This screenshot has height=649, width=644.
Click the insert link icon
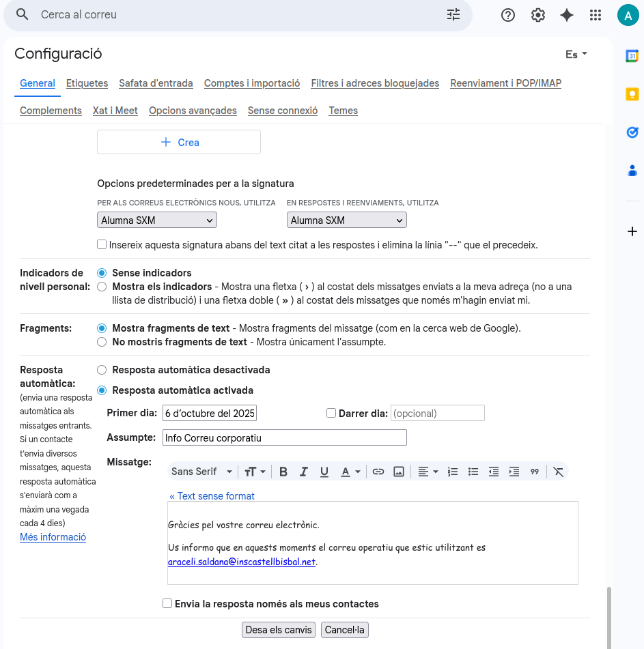378,472
